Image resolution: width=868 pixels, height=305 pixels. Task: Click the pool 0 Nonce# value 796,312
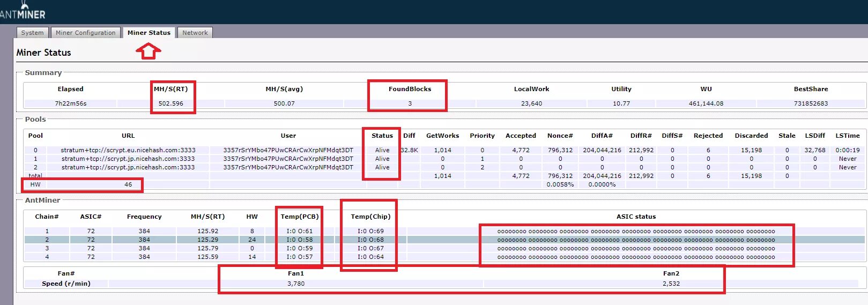pyautogui.click(x=560, y=150)
